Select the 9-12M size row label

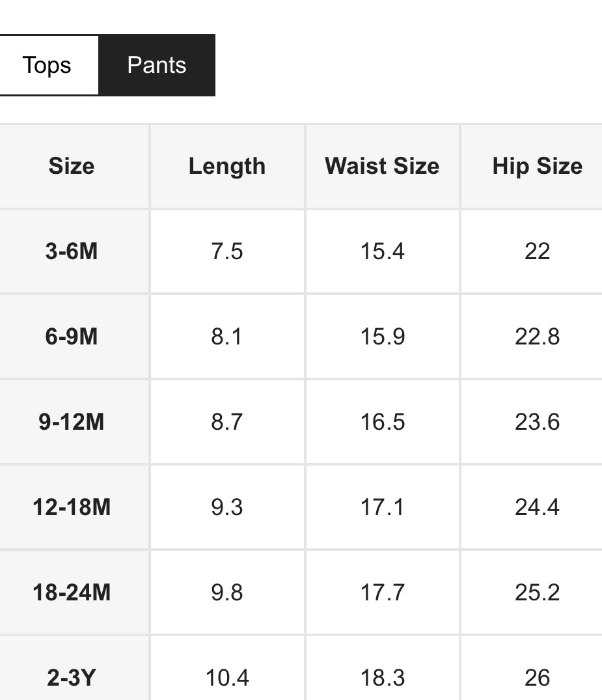point(72,422)
